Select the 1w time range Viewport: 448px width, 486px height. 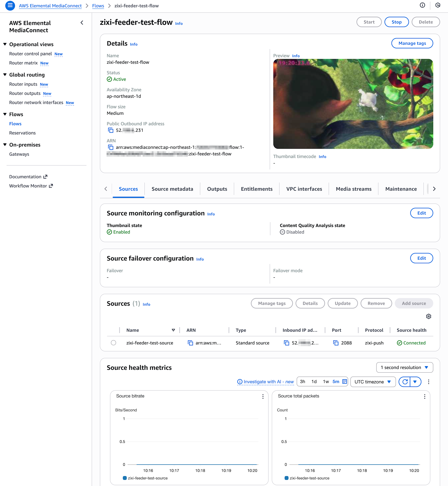(x=326, y=382)
